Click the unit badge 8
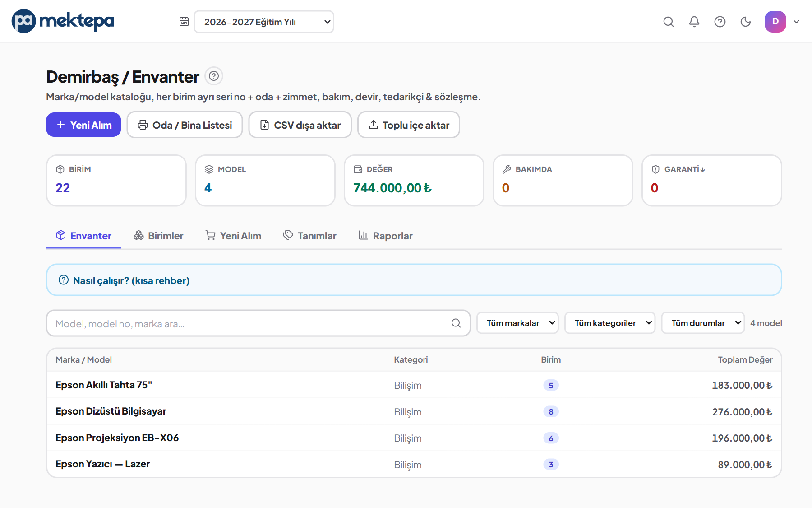The width and height of the screenshot is (812, 508). click(x=551, y=412)
